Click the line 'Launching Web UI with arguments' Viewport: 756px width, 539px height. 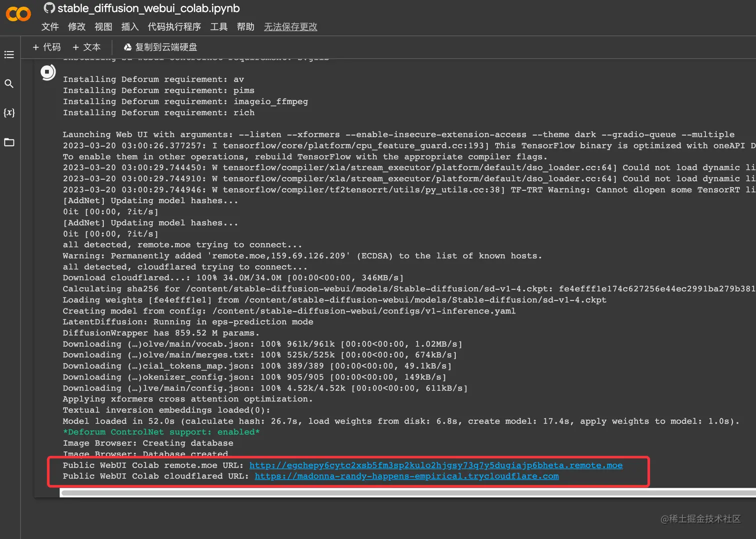point(398,134)
